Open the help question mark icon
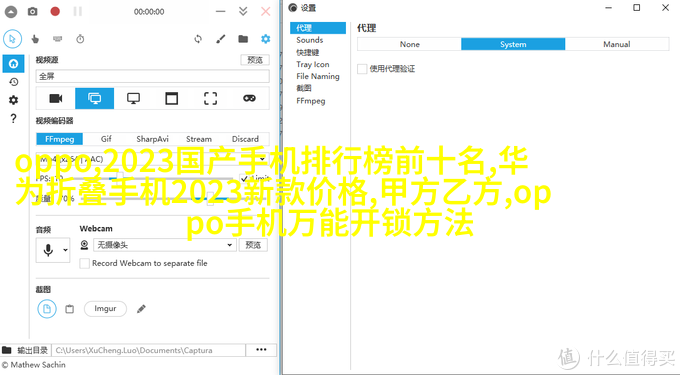This screenshot has width=680, height=375. coord(13,118)
